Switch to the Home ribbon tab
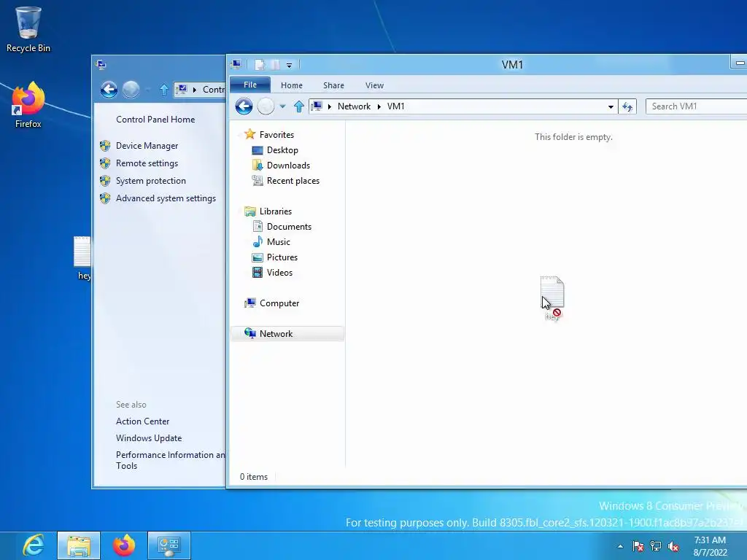This screenshot has height=560, width=747. tap(292, 85)
